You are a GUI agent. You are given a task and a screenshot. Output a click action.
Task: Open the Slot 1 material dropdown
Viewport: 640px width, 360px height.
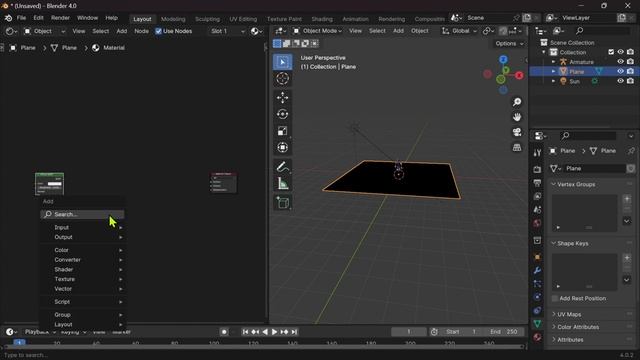(227, 31)
